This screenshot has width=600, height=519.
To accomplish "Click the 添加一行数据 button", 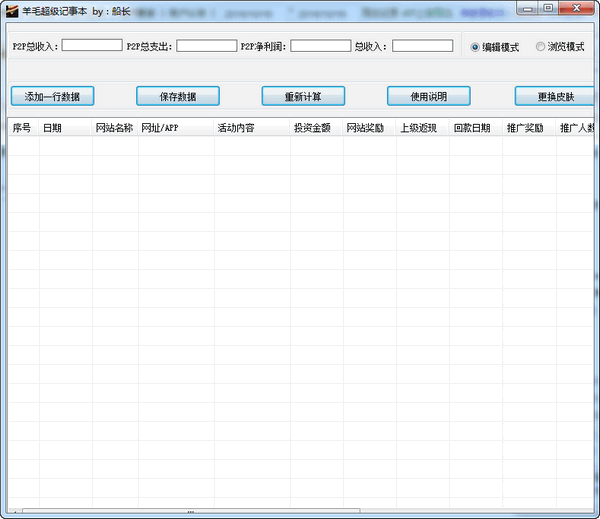I will [x=52, y=96].
